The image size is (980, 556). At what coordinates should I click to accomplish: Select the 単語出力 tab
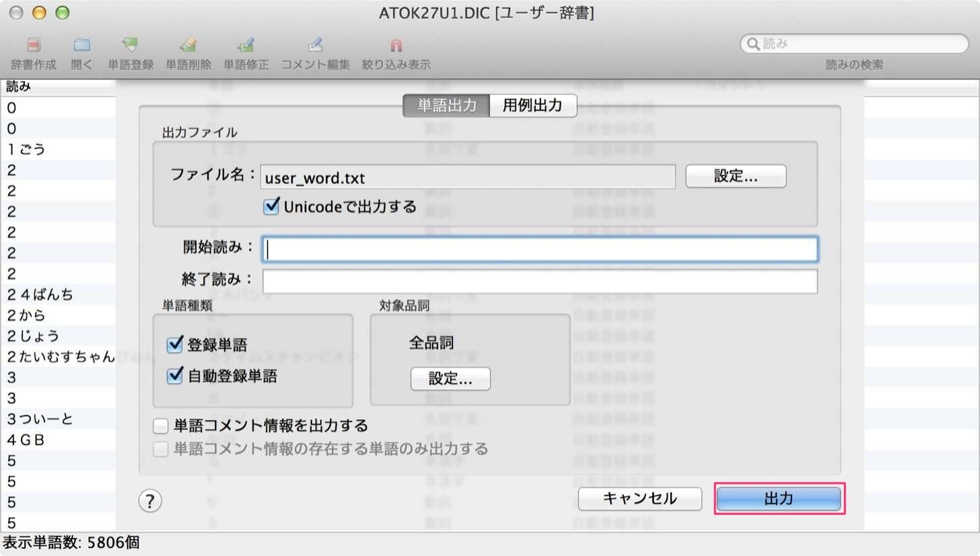446,106
